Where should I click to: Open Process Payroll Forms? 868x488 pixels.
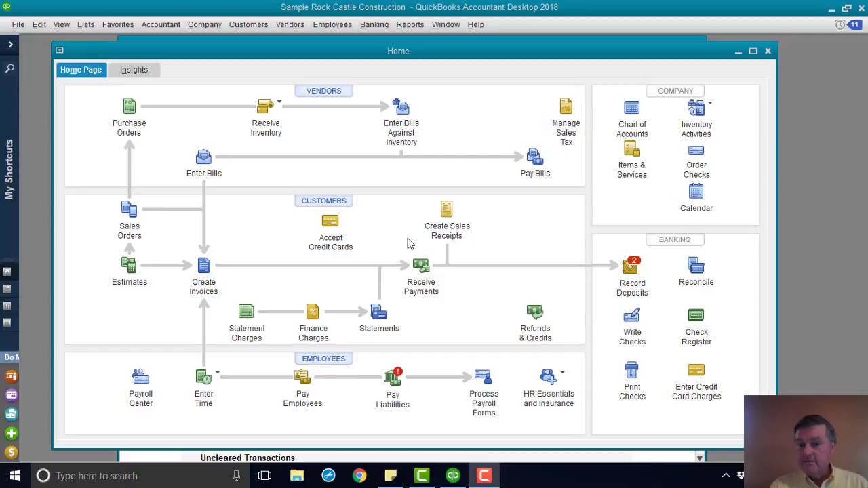483,376
